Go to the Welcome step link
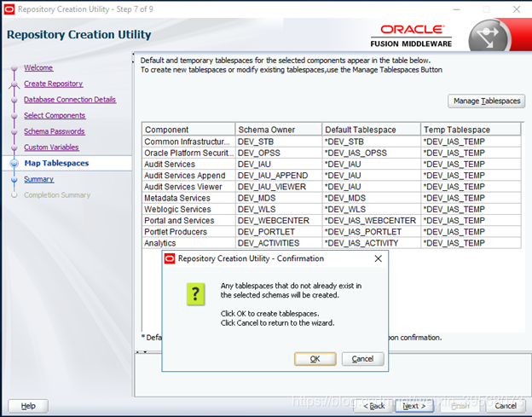This screenshot has height=417, width=532. coord(38,67)
